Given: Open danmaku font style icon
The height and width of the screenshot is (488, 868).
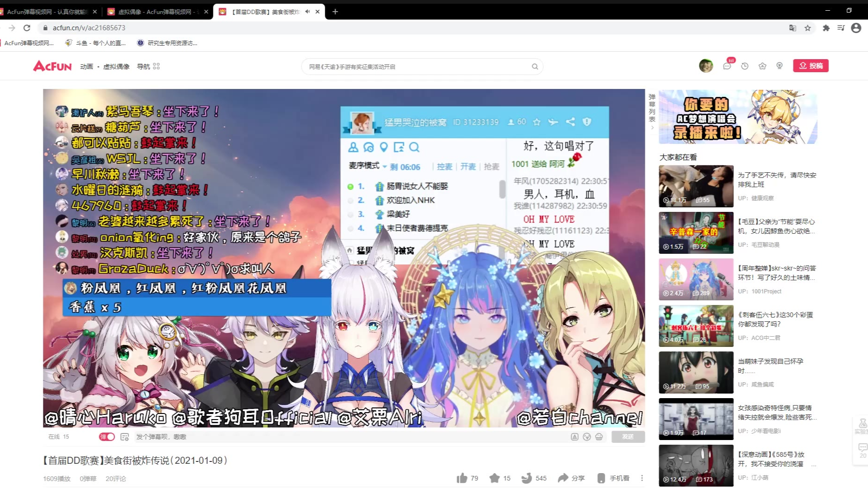Looking at the screenshot, I should tap(574, 437).
